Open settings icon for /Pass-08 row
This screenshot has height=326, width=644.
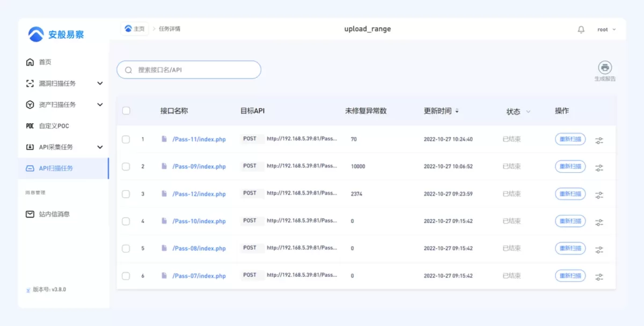point(599,249)
